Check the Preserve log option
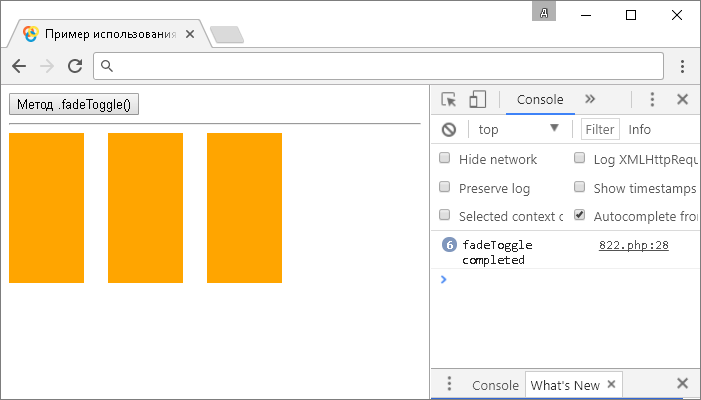This screenshot has width=701, height=400. (x=444, y=186)
